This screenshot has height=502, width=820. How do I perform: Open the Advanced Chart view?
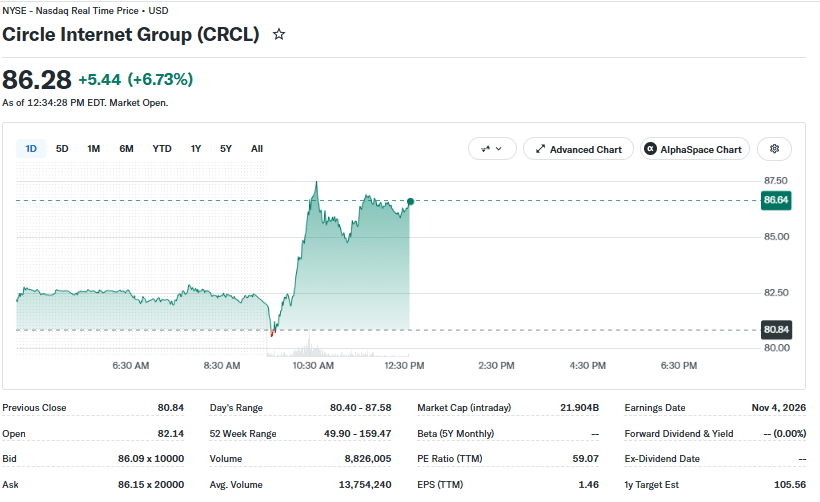(x=578, y=149)
